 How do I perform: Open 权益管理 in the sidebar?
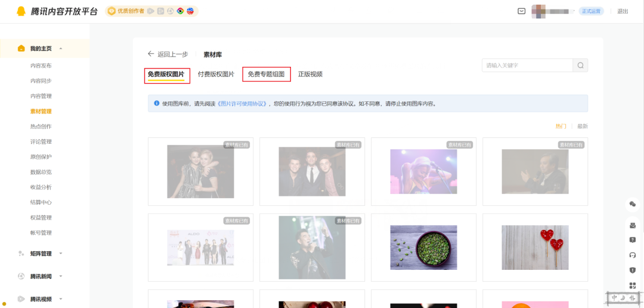(x=41, y=218)
